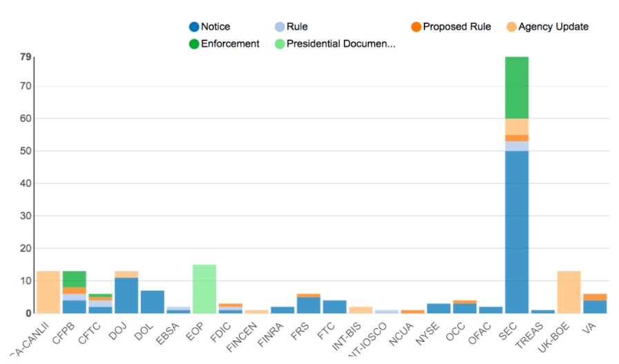
Task: Click the 79 y-axis maximum value
Action: 26,57
